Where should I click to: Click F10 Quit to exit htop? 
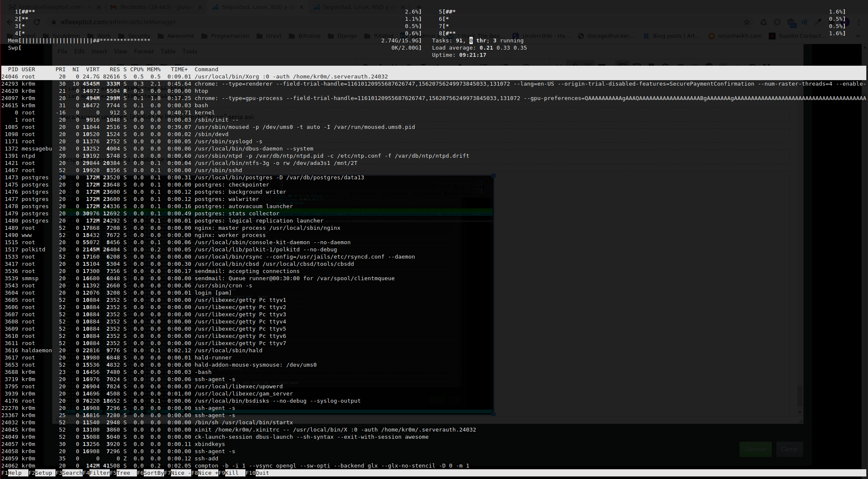(x=262, y=473)
